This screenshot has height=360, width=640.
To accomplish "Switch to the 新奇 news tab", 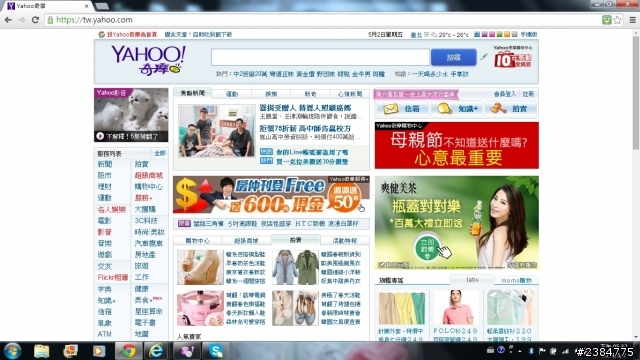I will point(310,94).
